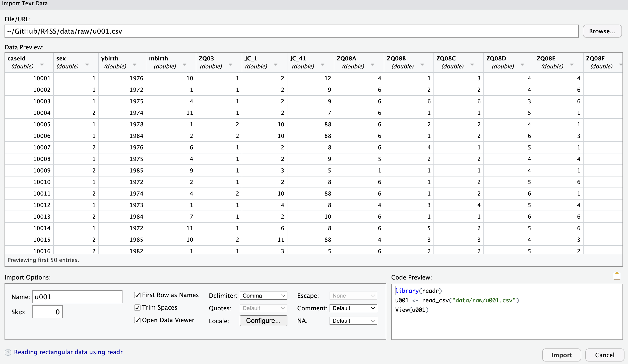Open the ybirth column type arrow
This screenshot has width=628, height=364.
[135, 65]
